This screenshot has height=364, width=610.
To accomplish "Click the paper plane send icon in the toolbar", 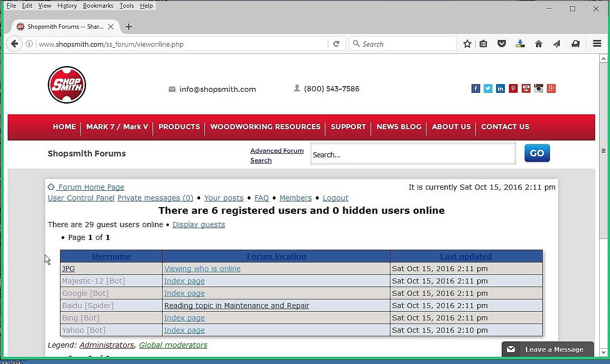I will coord(557,44).
